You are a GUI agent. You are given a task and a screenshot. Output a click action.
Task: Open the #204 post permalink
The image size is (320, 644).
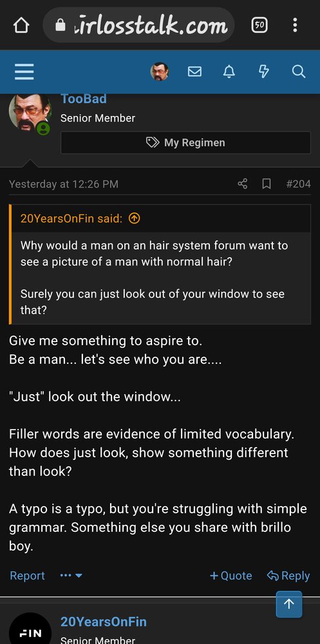click(298, 184)
